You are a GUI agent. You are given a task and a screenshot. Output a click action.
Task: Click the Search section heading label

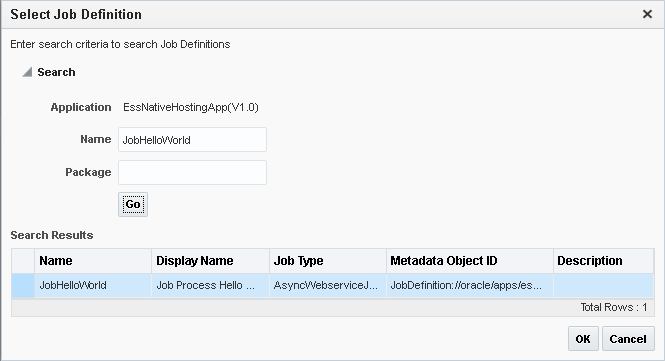[x=56, y=72]
